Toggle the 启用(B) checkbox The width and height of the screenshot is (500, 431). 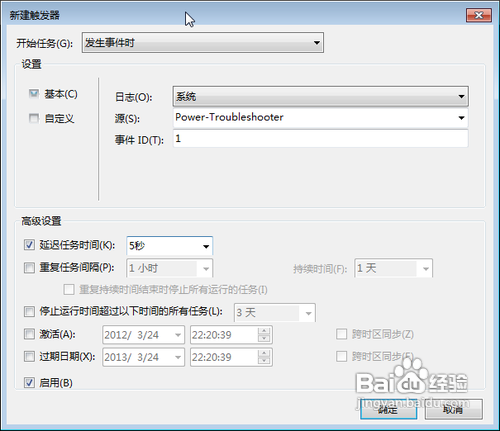click(x=29, y=382)
